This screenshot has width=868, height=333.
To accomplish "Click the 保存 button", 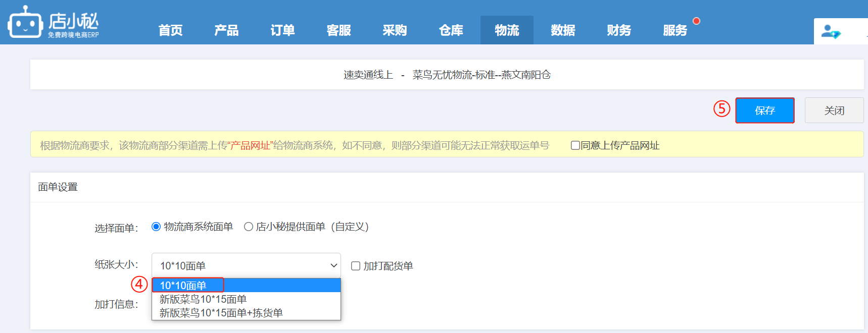I will tap(764, 110).
